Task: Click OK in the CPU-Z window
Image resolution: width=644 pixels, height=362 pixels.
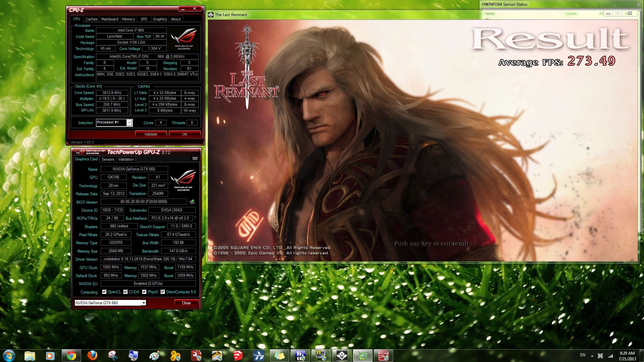Action: pyautogui.click(x=185, y=134)
